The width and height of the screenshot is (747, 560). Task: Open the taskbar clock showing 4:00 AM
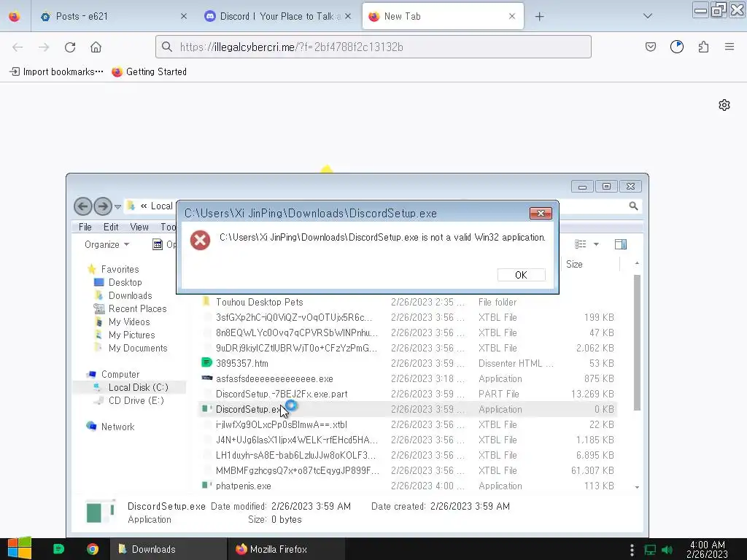[x=707, y=549]
